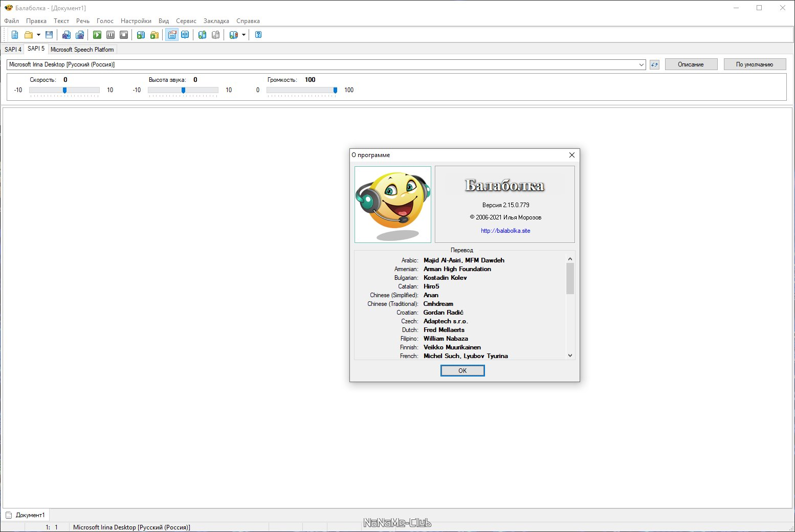795x532 pixels.
Task: Open the Настройки menu
Action: tap(136, 21)
